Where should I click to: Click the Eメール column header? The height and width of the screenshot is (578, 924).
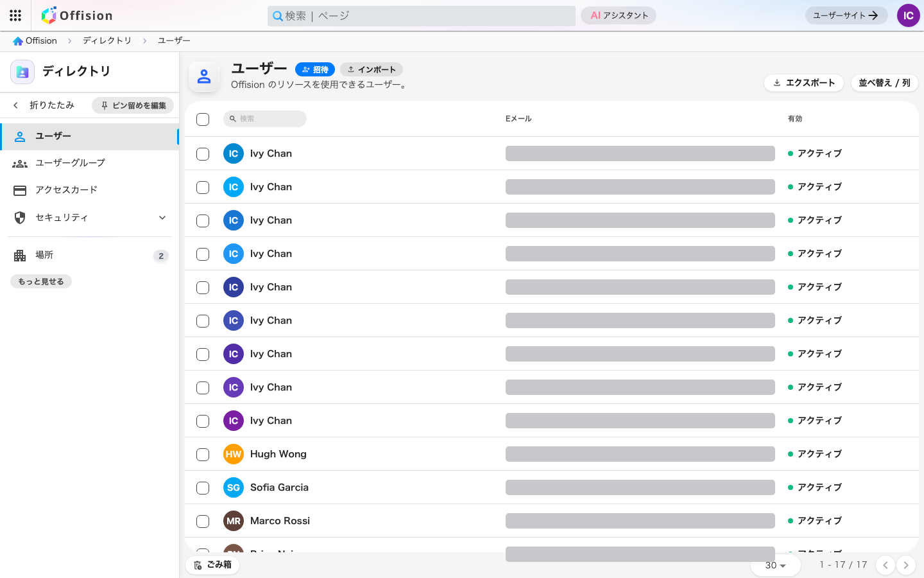pyautogui.click(x=518, y=119)
